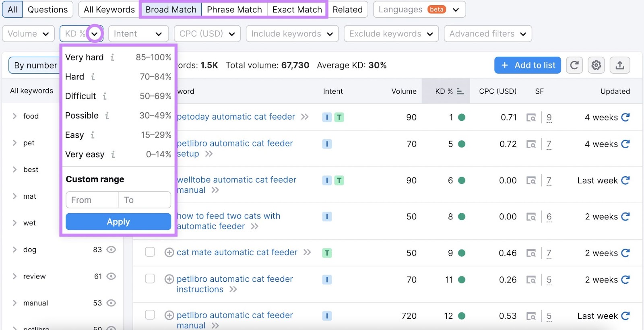The image size is (644, 330).
Task: Refresh data for cat mate automatic cat feeder
Action: pos(625,253)
